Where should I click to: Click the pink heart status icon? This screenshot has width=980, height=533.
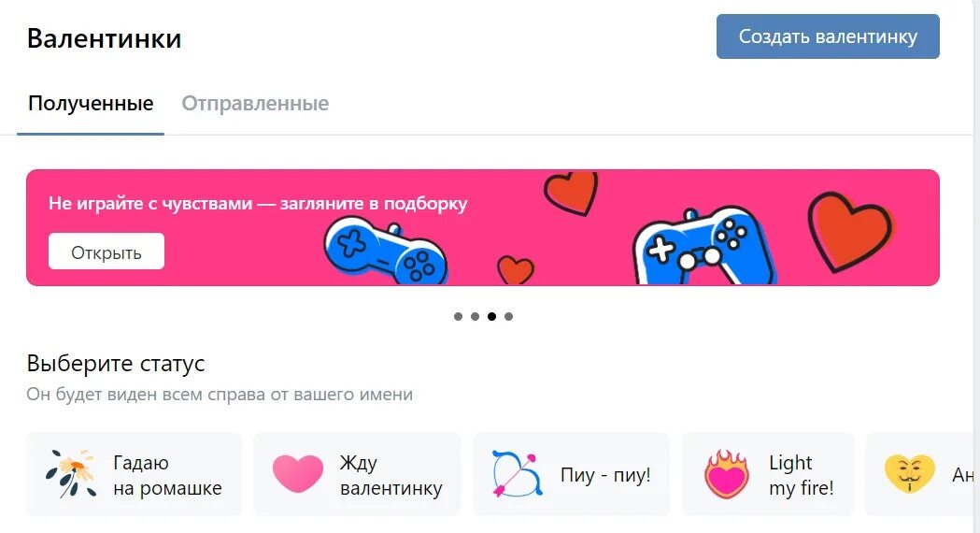[298, 473]
